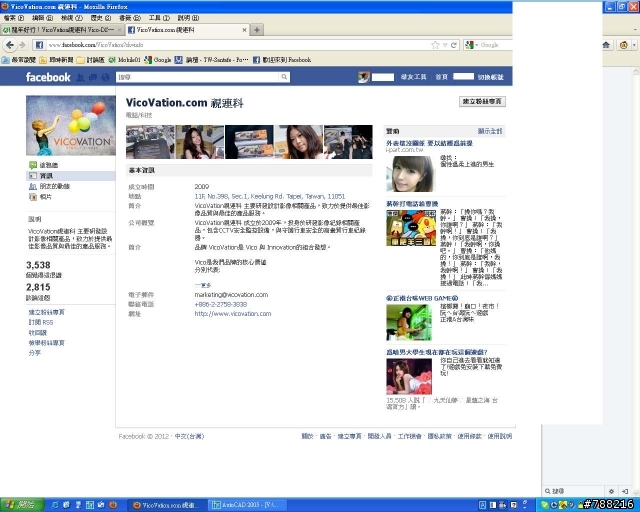Click the browser URL address field
This screenshot has height=512, width=640.
pos(237,45)
